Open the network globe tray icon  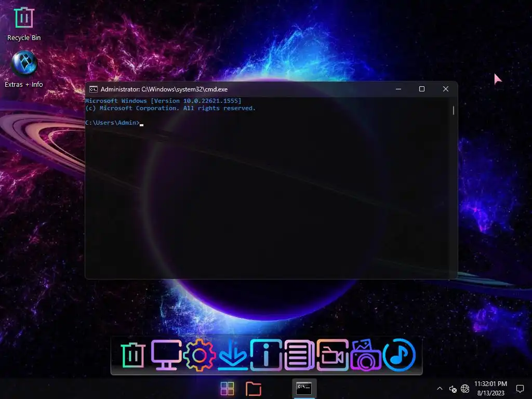click(465, 389)
